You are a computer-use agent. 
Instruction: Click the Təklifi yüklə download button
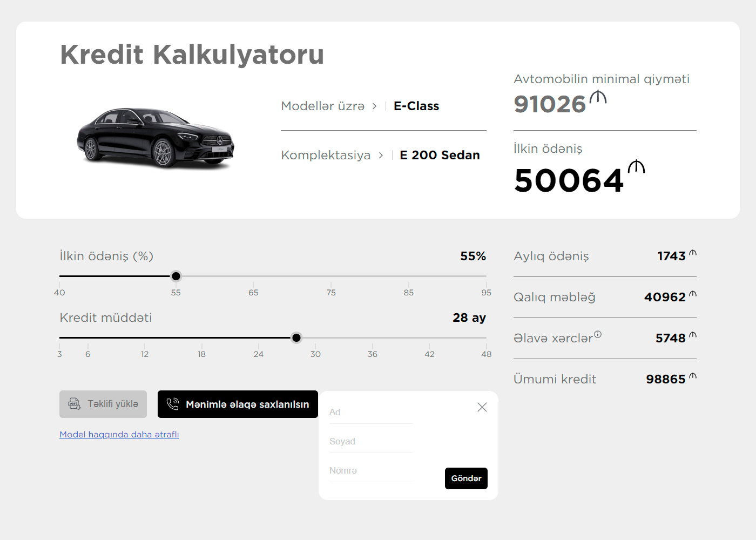(103, 404)
